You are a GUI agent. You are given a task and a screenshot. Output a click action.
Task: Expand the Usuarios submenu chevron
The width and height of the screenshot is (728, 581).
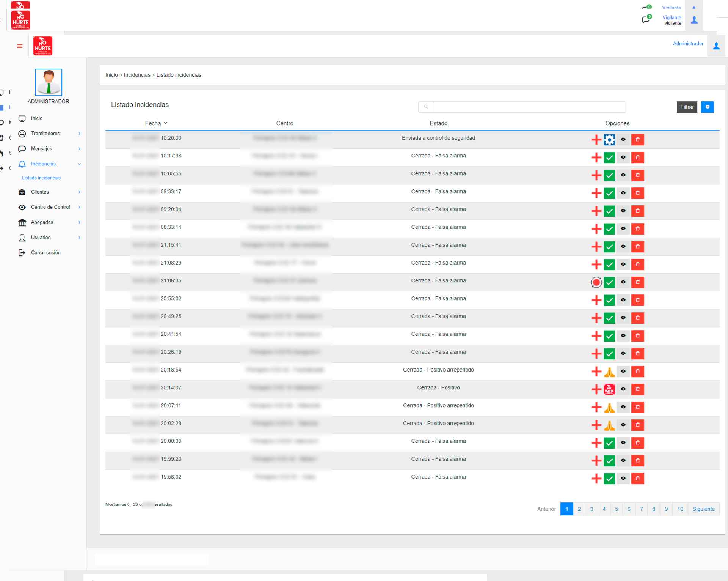[79, 238]
